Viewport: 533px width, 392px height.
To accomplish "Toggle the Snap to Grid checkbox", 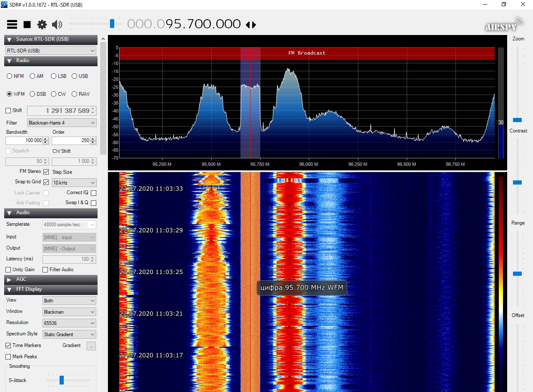I will click(x=46, y=182).
